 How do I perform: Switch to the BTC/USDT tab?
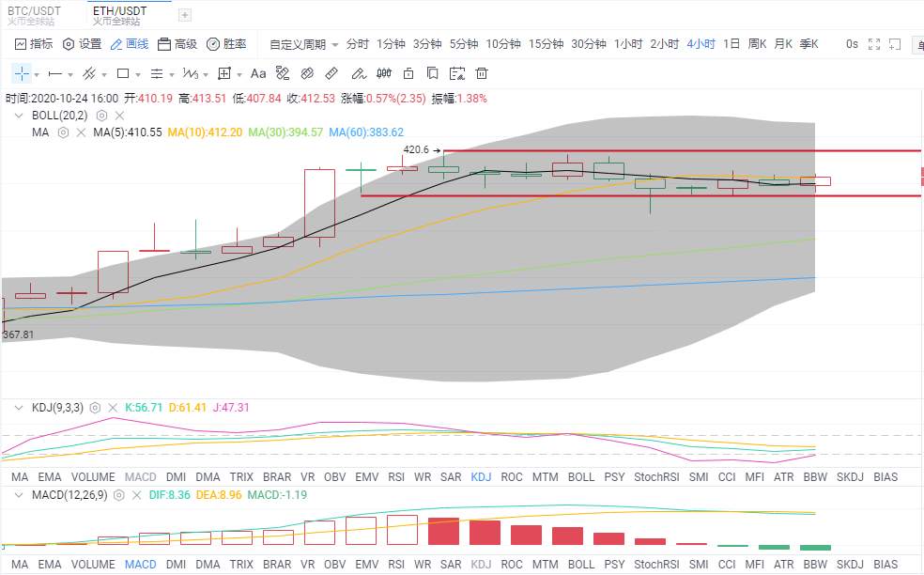pos(34,15)
